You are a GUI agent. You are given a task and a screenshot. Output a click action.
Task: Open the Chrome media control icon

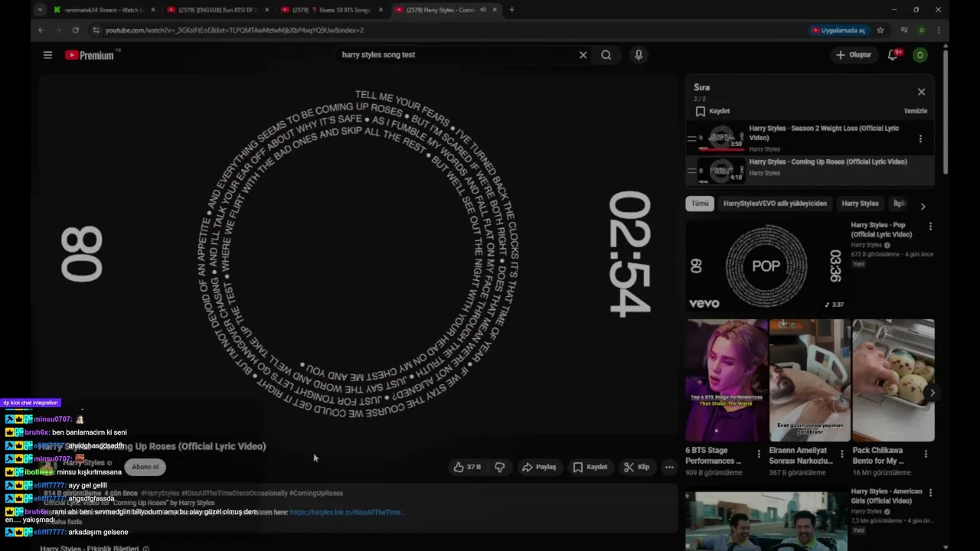coord(904,30)
